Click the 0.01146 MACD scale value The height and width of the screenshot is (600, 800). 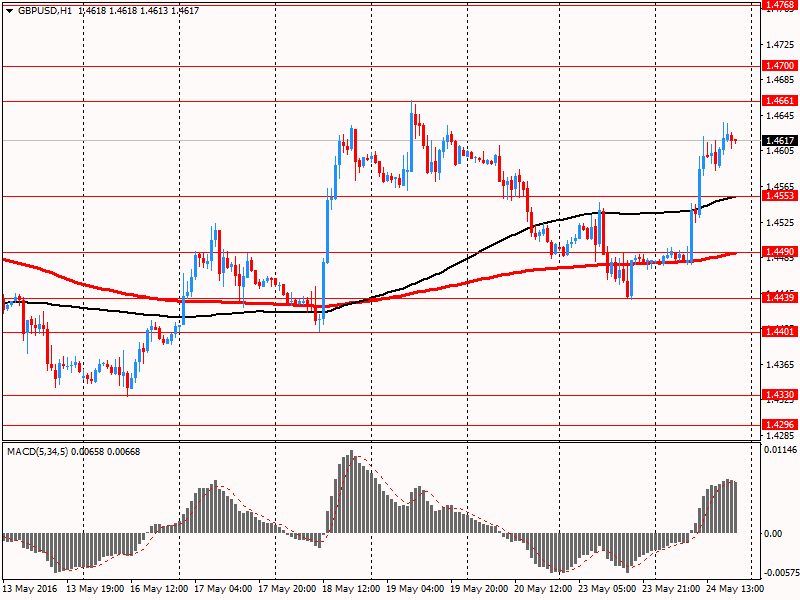[x=781, y=450]
